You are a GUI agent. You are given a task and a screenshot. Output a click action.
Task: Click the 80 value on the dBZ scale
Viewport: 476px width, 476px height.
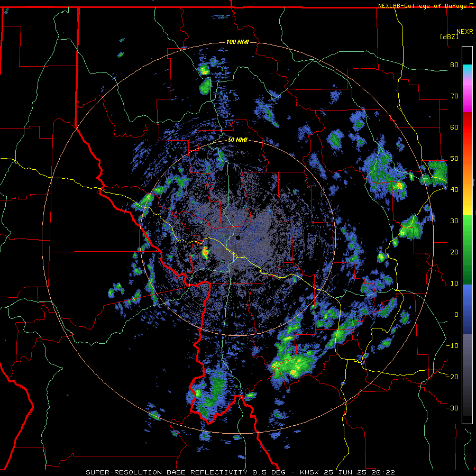tap(454, 65)
